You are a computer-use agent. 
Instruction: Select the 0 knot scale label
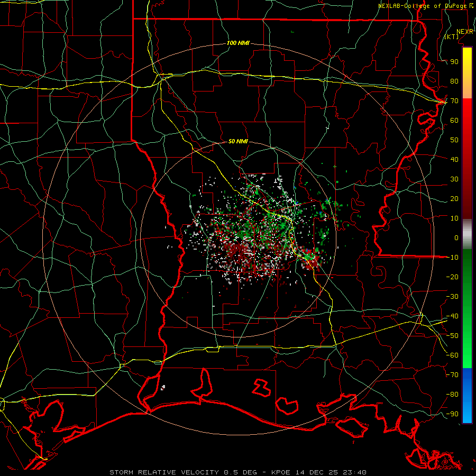[456, 237]
